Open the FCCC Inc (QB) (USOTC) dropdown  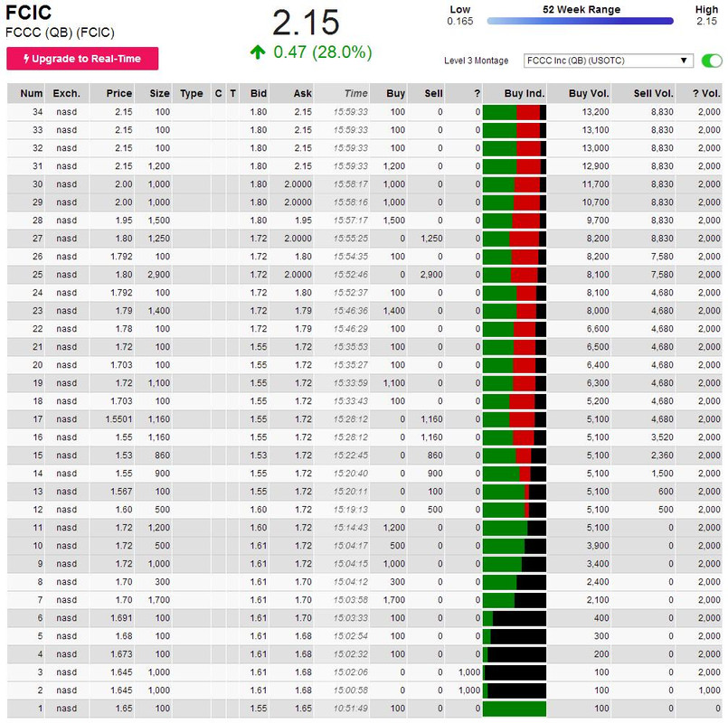609,61
